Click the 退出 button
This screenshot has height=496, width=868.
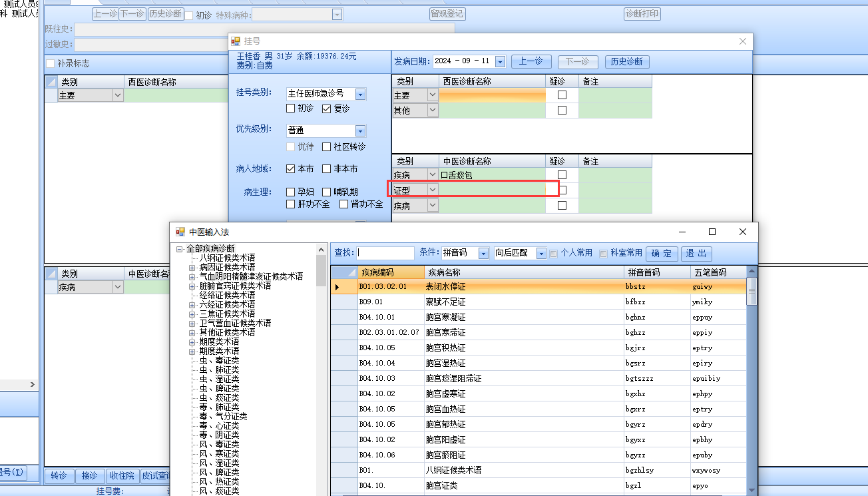[x=696, y=253]
